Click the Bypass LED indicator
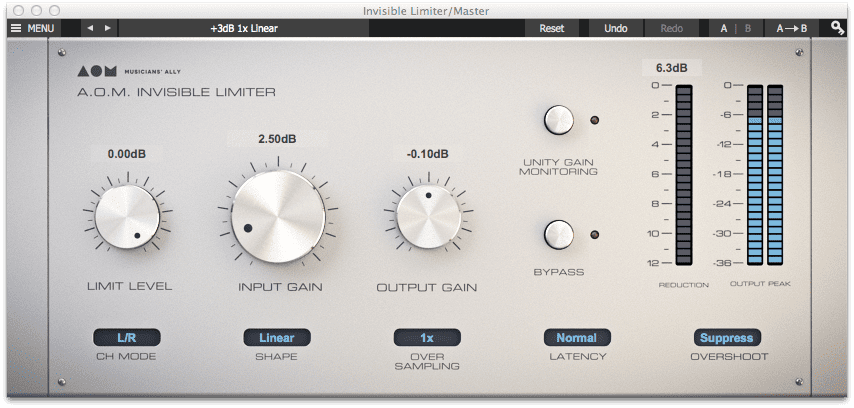 tap(595, 235)
